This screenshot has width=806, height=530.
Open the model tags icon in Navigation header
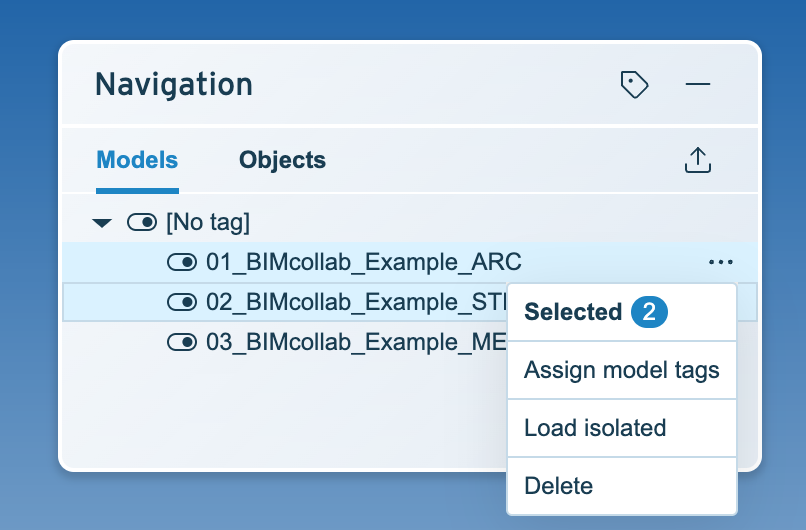[634, 84]
